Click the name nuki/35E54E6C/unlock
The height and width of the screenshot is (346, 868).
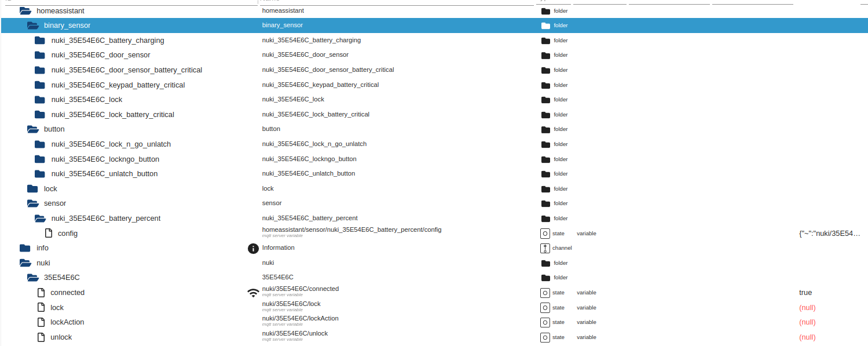(295, 333)
